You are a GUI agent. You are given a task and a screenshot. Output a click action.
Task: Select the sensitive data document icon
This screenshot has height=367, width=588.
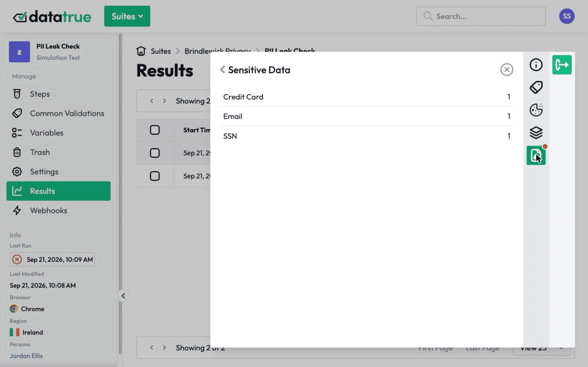tap(536, 155)
